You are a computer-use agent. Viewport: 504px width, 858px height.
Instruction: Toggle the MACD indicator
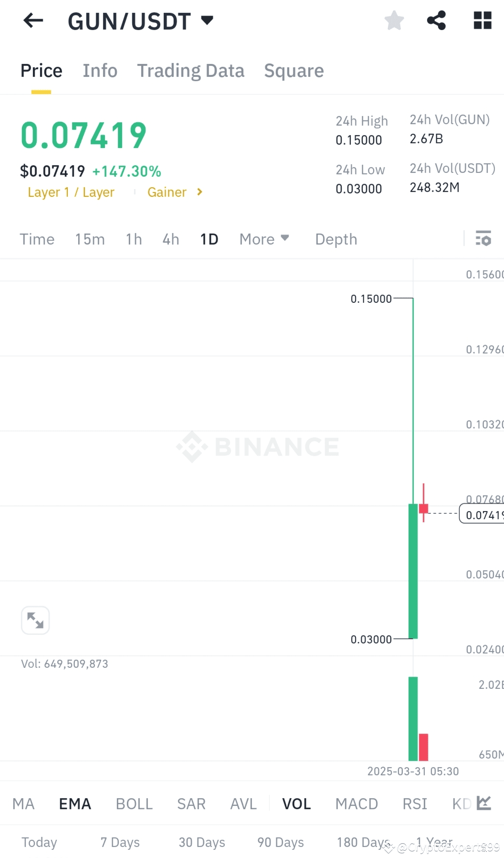[x=357, y=804]
